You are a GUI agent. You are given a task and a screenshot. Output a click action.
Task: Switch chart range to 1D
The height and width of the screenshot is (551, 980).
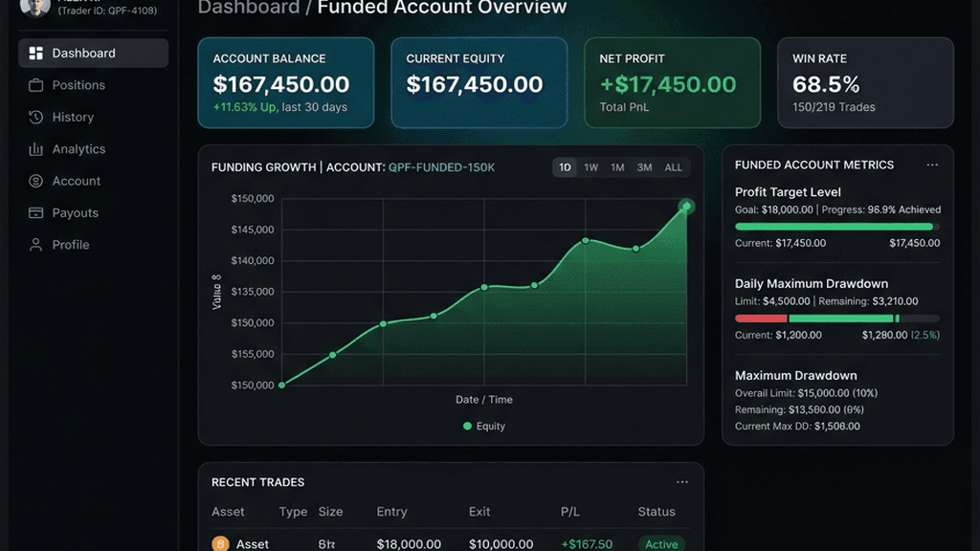[565, 167]
